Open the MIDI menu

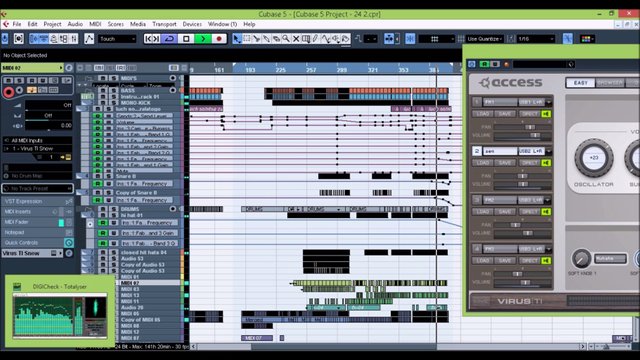coord(95,24)
